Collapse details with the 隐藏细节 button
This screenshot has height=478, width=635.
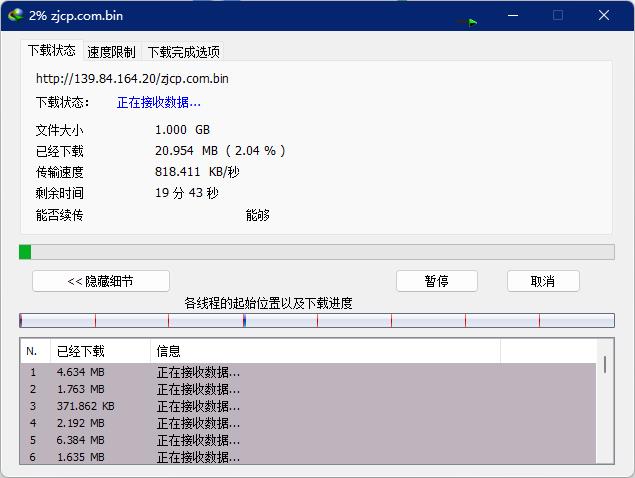(x=101, y=281)
